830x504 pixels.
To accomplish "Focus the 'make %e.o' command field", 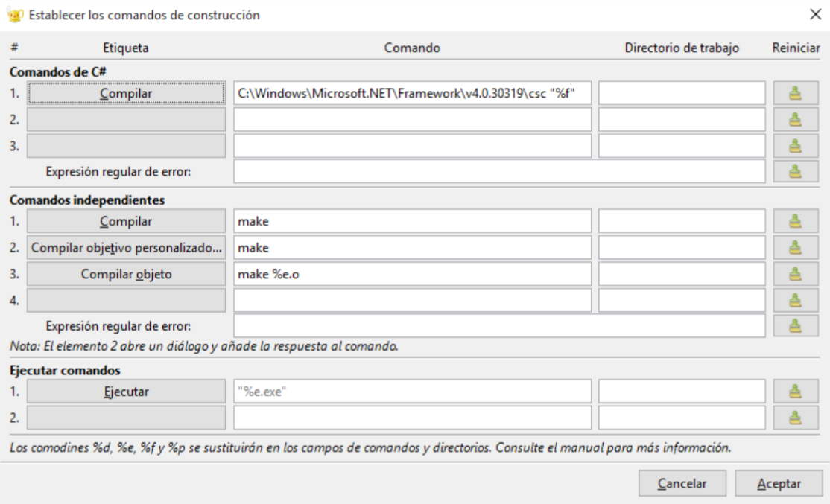I will pyautogui.click(x=412, y=274).
